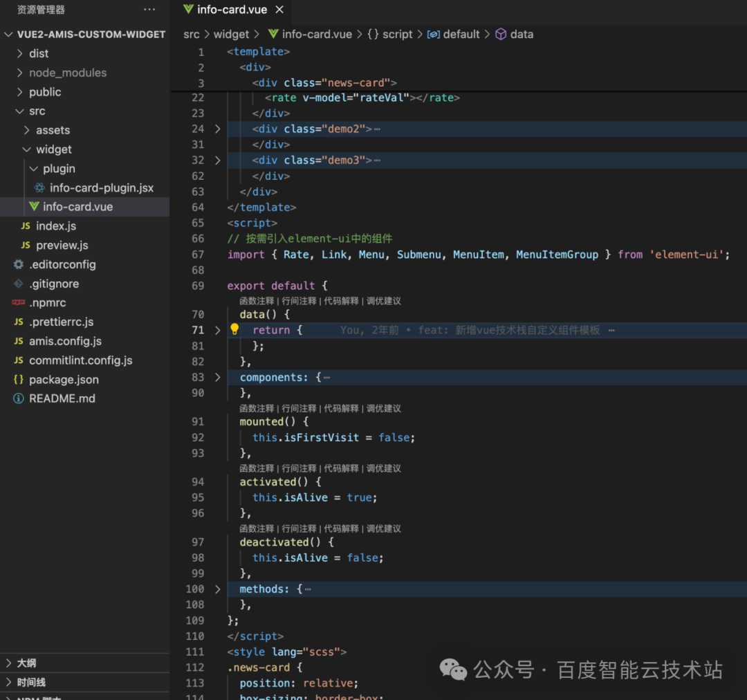Image resolution: width=747 pixels, height=700 pixels.
Task: Click JS icon beside preview.js
Action: 26,245
